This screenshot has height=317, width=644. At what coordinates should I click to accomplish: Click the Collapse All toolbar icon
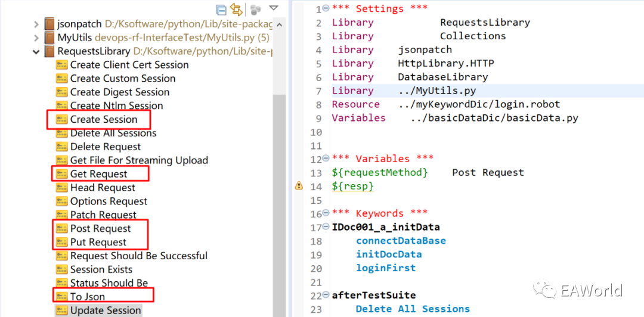point(221,10)
